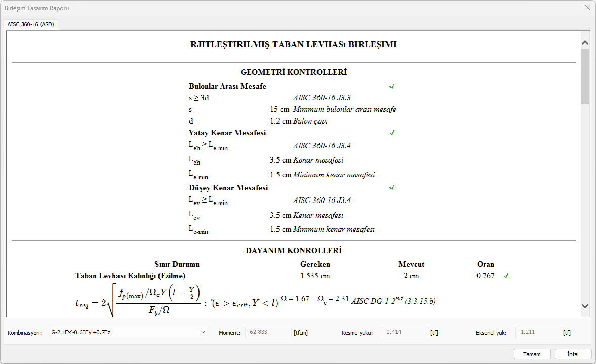Click the green check beside Yatay Kenar Mesafesi
596x364 pixels.
(x=392, y=133)
